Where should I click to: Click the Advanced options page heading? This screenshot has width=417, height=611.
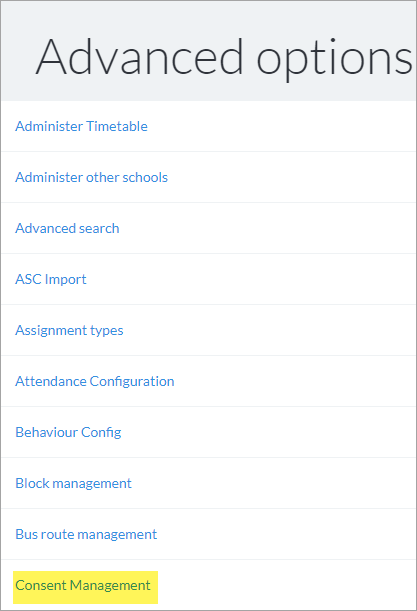(224, 58)
